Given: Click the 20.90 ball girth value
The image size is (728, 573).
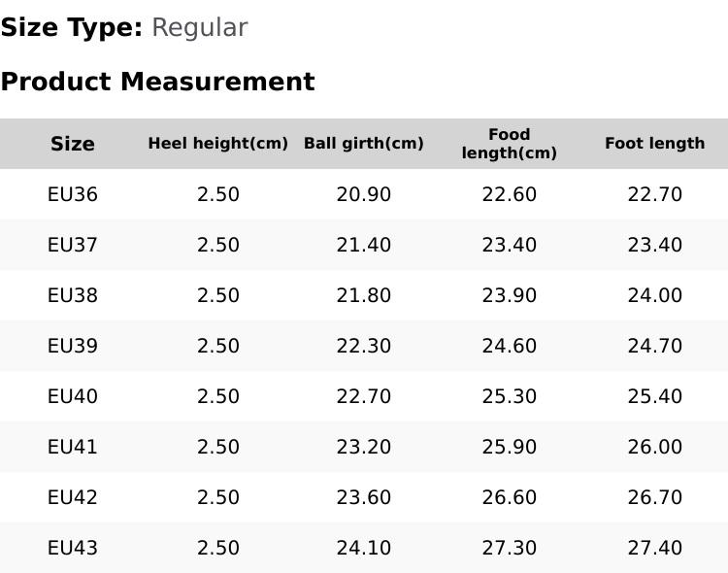Looking at the screenshot, I should [x=364, y=194].
